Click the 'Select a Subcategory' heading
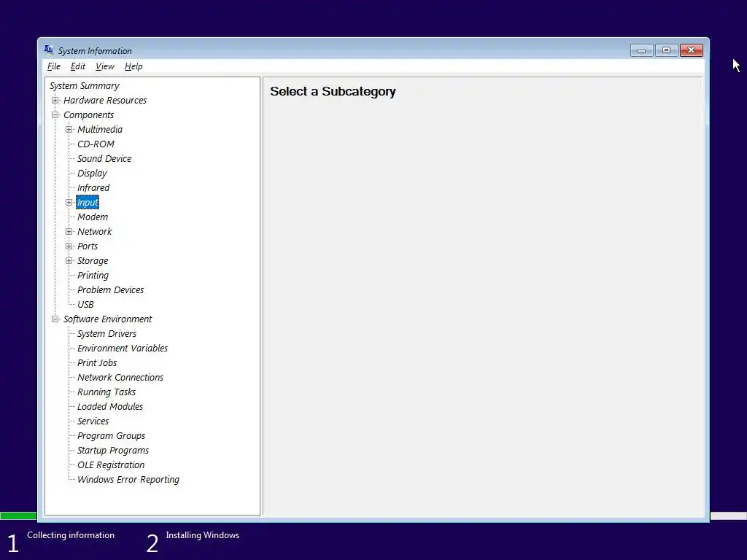 click(x=333, y=91)
